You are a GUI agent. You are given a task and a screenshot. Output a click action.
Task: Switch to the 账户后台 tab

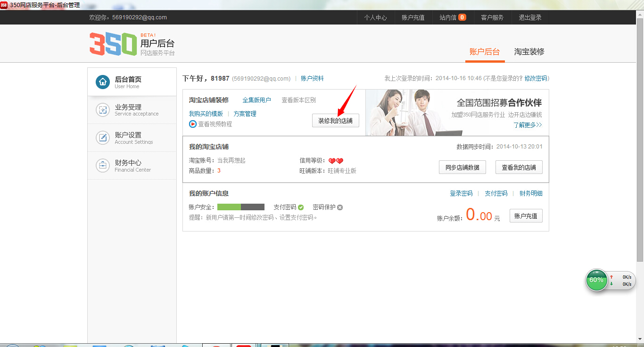point(485,52)
